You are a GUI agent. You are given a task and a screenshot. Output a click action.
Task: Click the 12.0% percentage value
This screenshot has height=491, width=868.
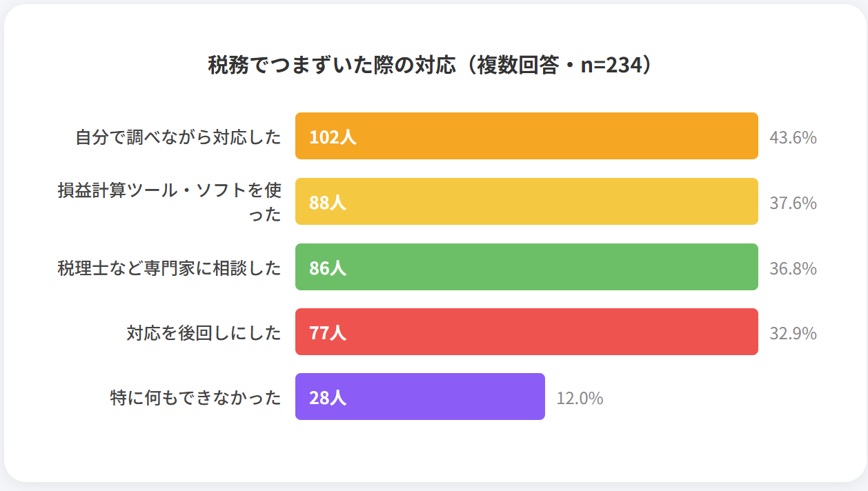point(580,398)
